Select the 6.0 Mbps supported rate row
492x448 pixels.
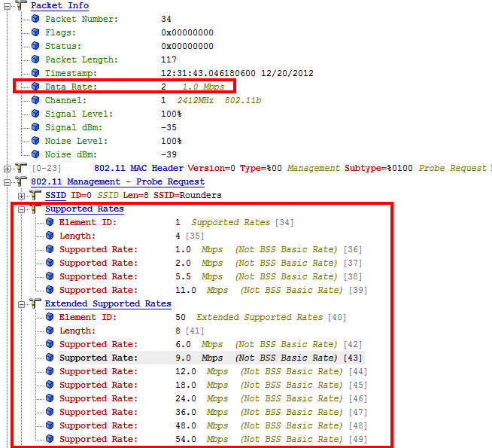(x=211, y=344)
